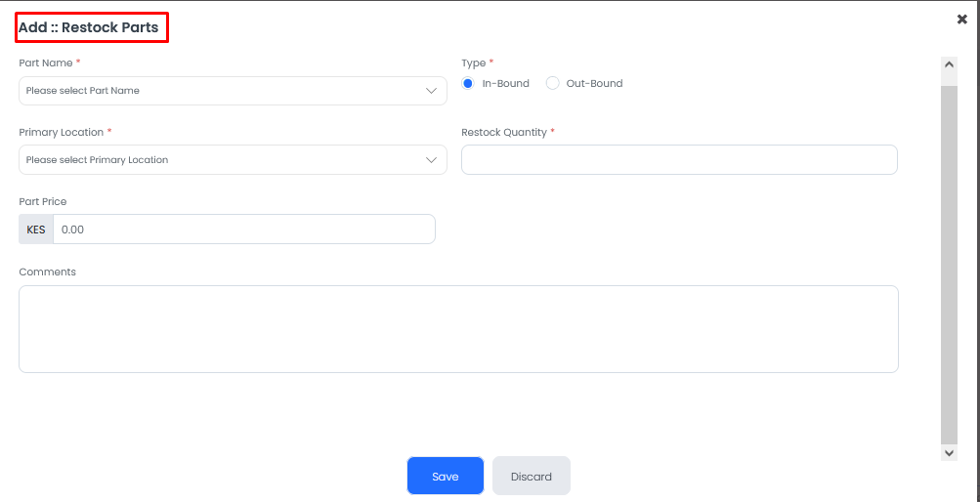980x502 pixels.
Task: Click the scrollbar up arrow
Action: pos(949,64)
